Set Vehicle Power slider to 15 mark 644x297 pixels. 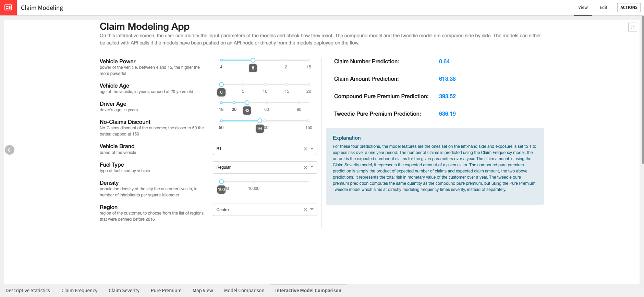[x=309, y=60]
